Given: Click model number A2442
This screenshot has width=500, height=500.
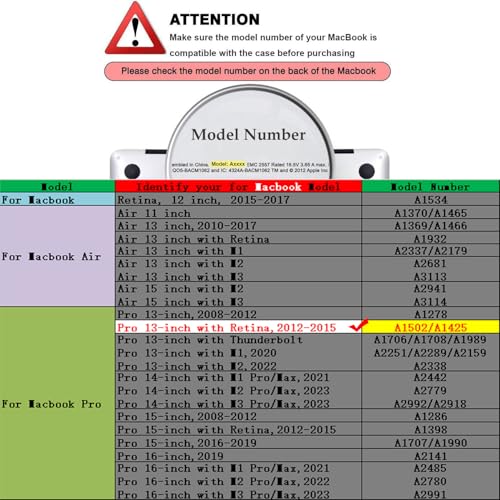Looking at the screenshot, I should coord(430,377).
